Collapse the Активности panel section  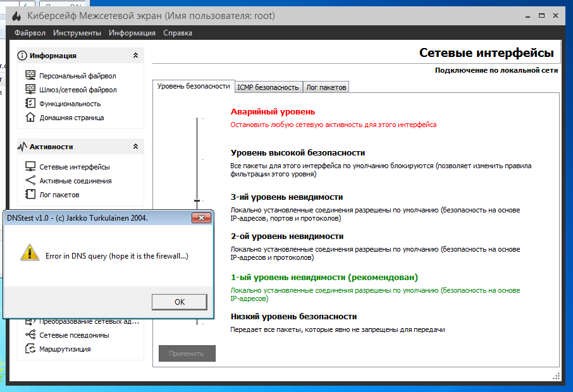tap(135, 147)
